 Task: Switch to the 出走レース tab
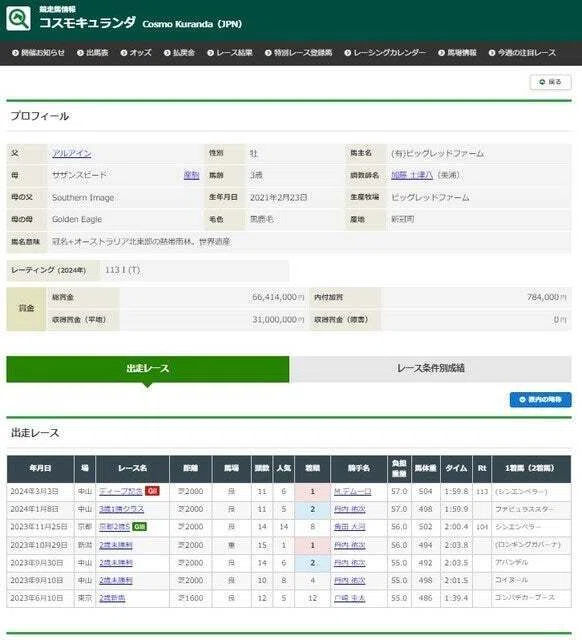[148, 369]
